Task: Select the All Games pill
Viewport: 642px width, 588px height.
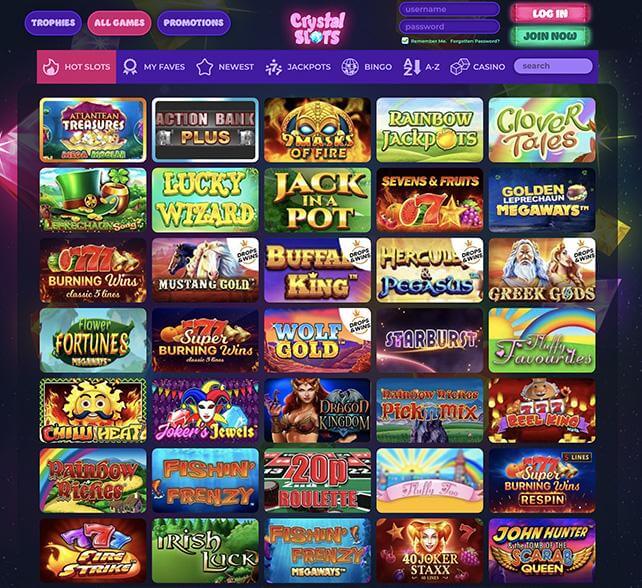Action: point(119,23)
